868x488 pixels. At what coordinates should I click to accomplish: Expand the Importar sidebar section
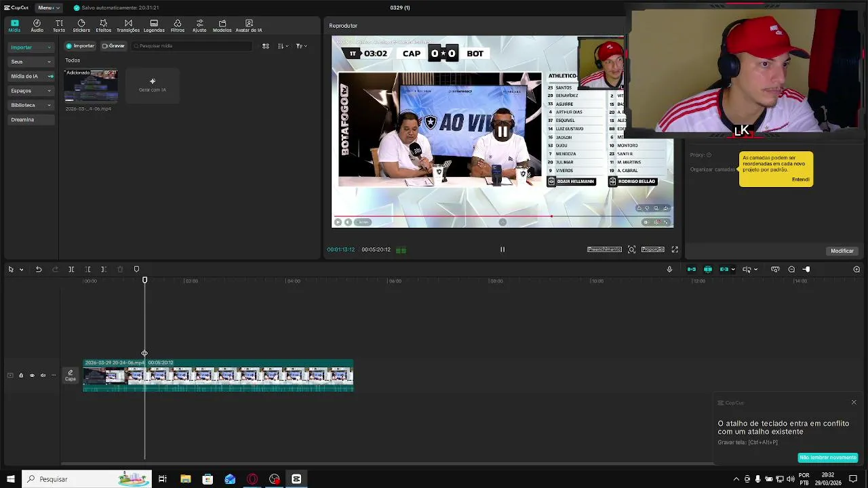(31, 47)
